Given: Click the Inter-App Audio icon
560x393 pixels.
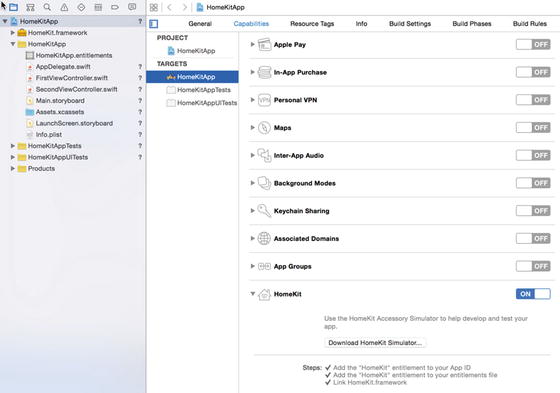Looking at the screenshot, I should [x=264, y=155].
